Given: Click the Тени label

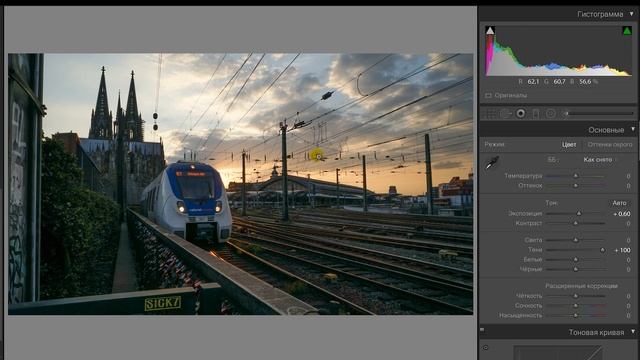Looking at the screenshot, I should click(x=535, y=250).
